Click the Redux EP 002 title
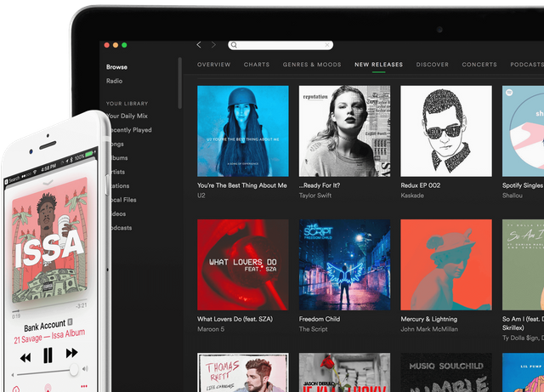544x392 pixels. pyautogui.click(x=421, y=185)
